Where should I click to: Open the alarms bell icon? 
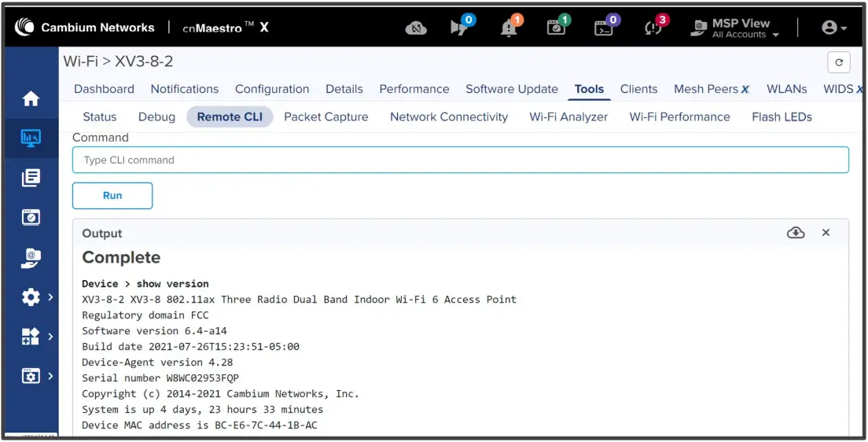(510, 27)
